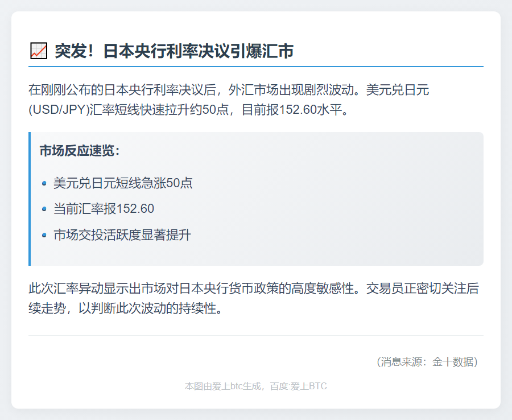Viewport: 512px width, 420px height.
Task: Click the list item 美元兑日元短线急涨50点
Action: [123, 183]
